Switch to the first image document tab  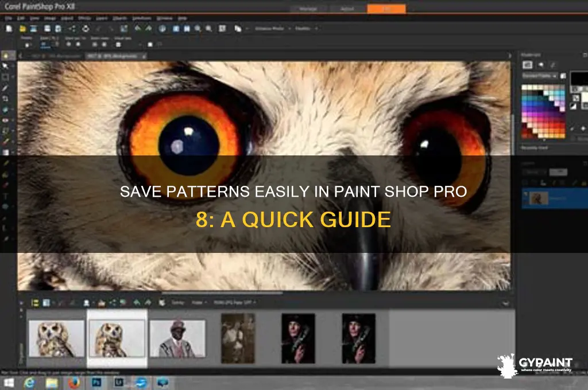[56, 56]
